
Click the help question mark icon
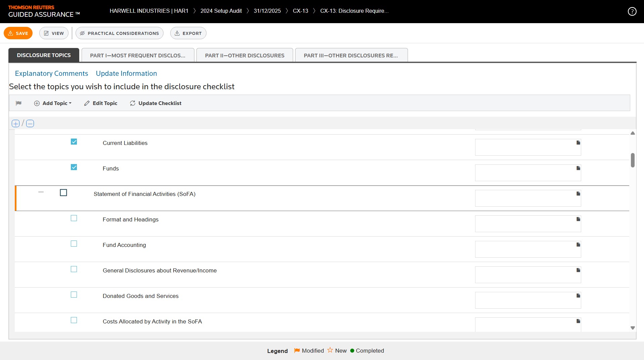click(x=632, y=11)
